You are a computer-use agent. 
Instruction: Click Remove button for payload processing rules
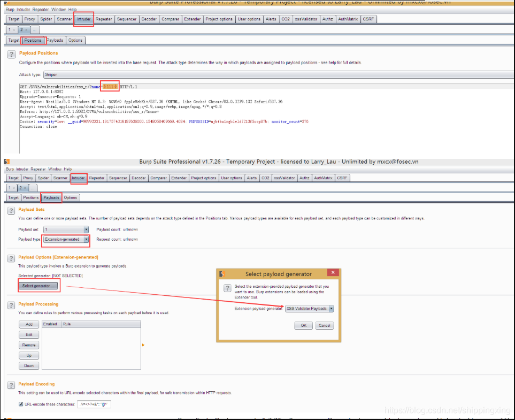[x=29, y=345]
